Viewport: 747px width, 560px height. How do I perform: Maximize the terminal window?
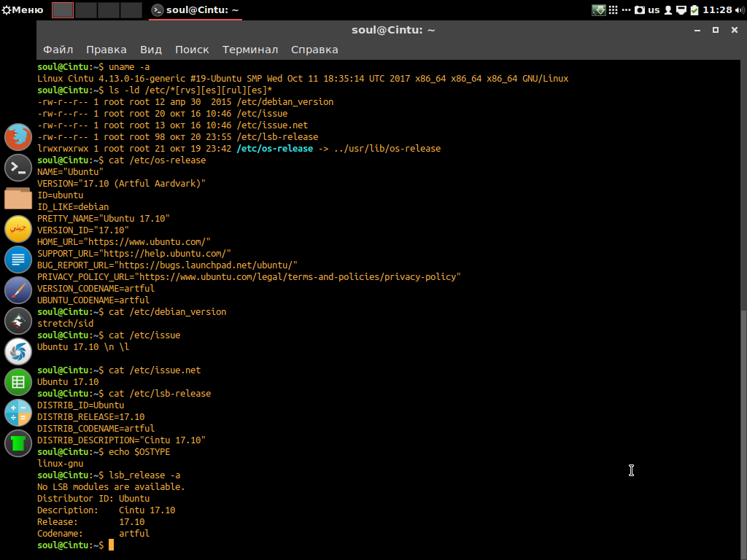(x=716, y=30)
